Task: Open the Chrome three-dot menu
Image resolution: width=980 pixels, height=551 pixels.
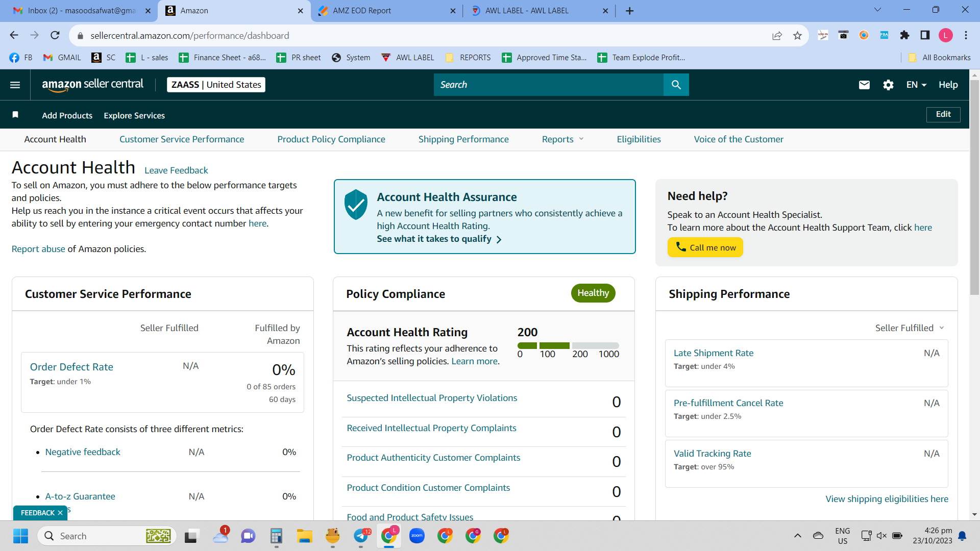Action: [966, 35]
